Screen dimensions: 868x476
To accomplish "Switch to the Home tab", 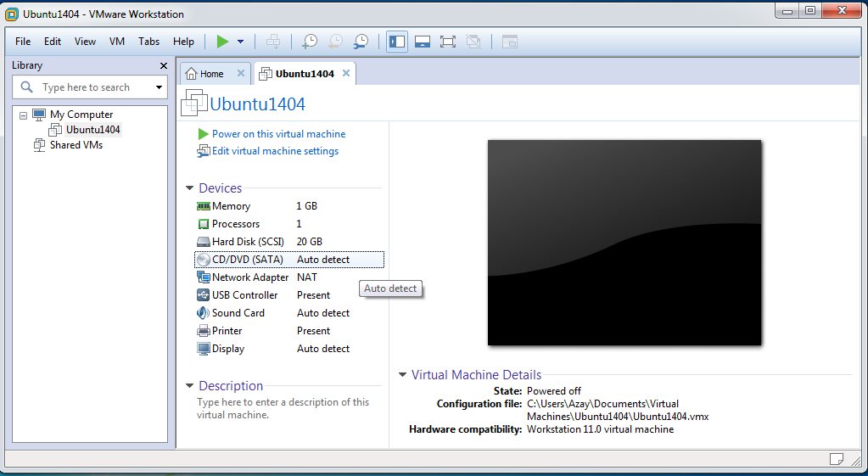I will tap(211, 74).
